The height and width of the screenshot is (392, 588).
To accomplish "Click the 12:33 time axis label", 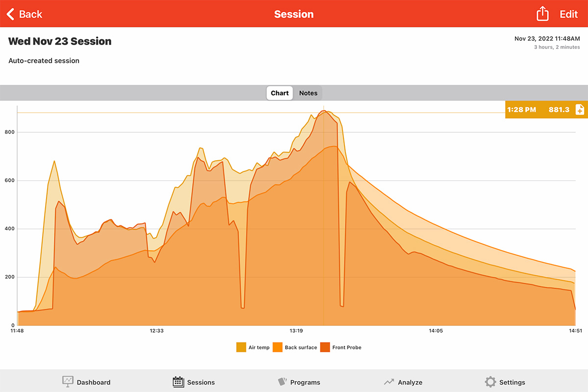I will coord(157,331).
